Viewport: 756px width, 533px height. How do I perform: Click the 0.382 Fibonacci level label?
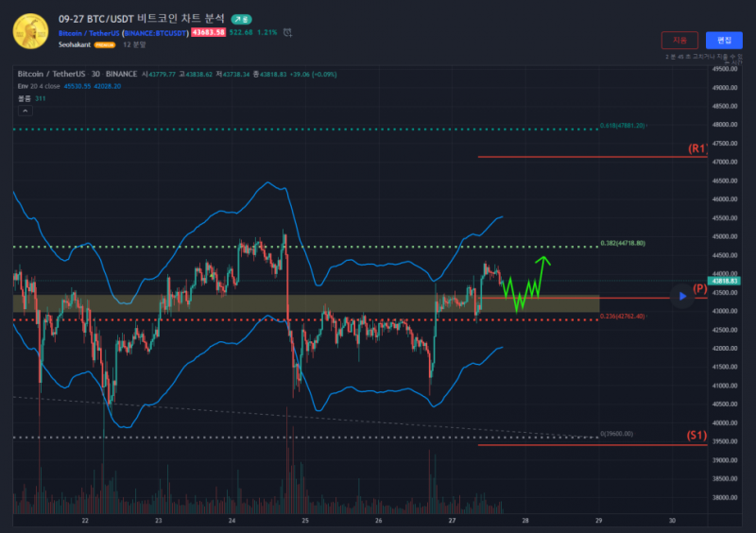tap(623, 244)
